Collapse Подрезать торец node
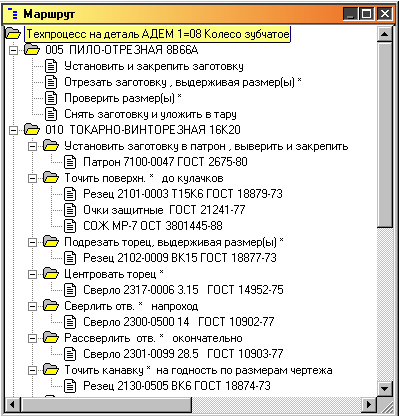Image resolution: width=399 pixels, height=416 pixels. click(32, 242)
